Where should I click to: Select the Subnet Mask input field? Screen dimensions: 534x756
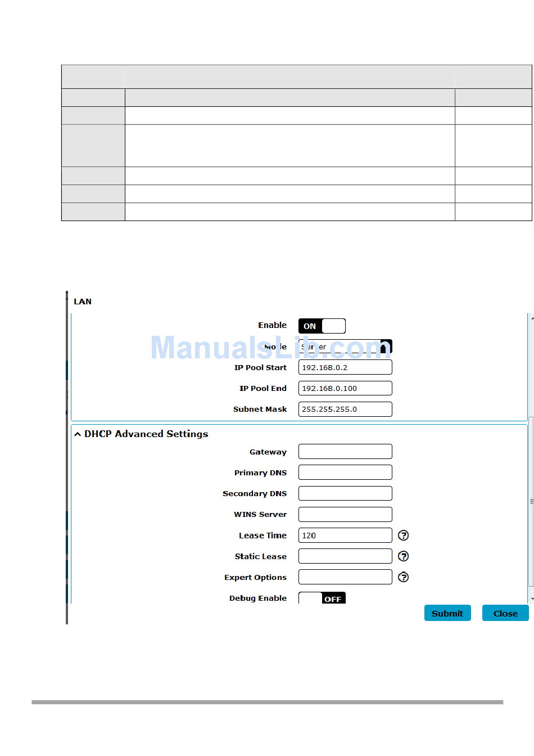click(345, 409)
